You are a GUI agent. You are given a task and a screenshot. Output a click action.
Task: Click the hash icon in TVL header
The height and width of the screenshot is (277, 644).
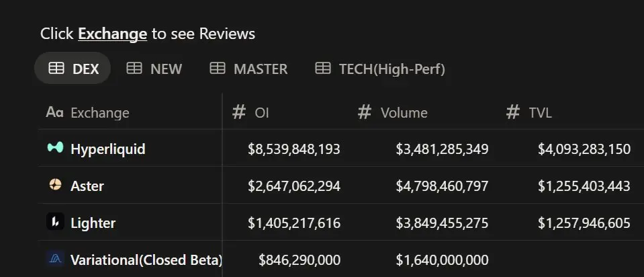coord(512,112)
